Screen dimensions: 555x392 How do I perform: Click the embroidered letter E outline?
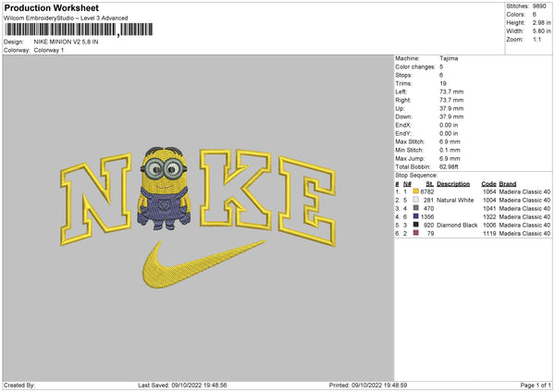(307, 201)
